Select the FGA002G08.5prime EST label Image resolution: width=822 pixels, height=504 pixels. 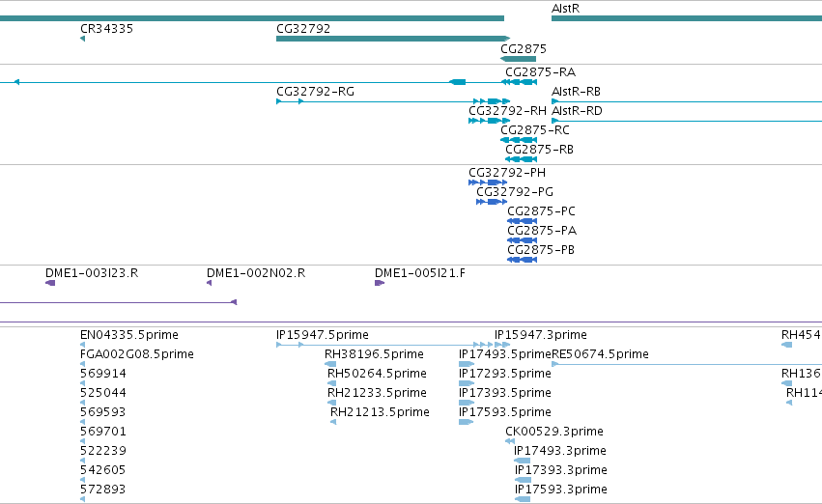click(137, 354)
